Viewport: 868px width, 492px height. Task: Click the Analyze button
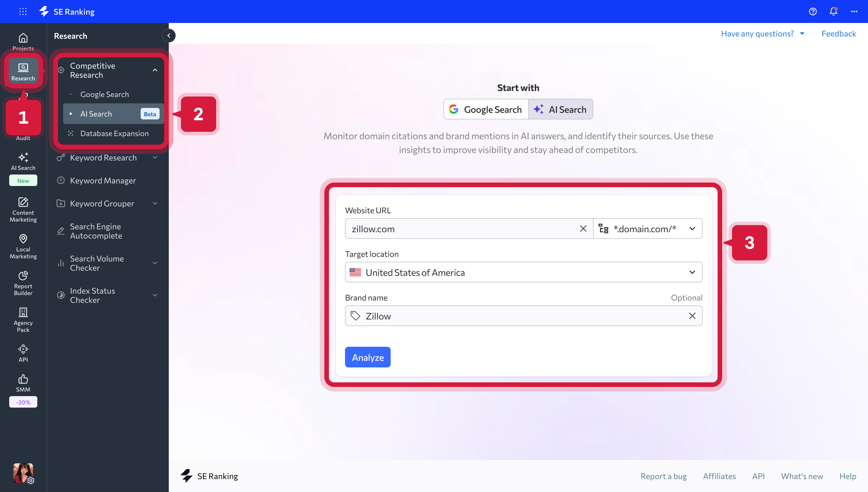click(x=368, y=357)
